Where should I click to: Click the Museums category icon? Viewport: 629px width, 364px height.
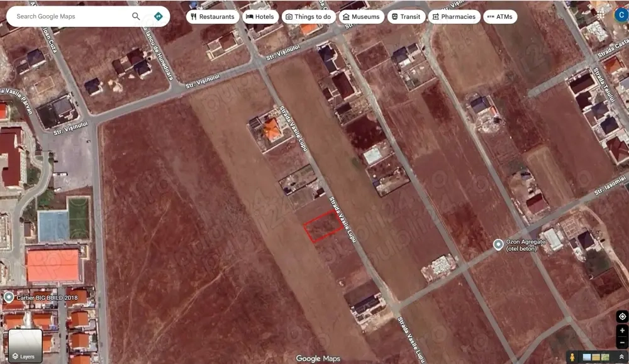coord(346,16)
